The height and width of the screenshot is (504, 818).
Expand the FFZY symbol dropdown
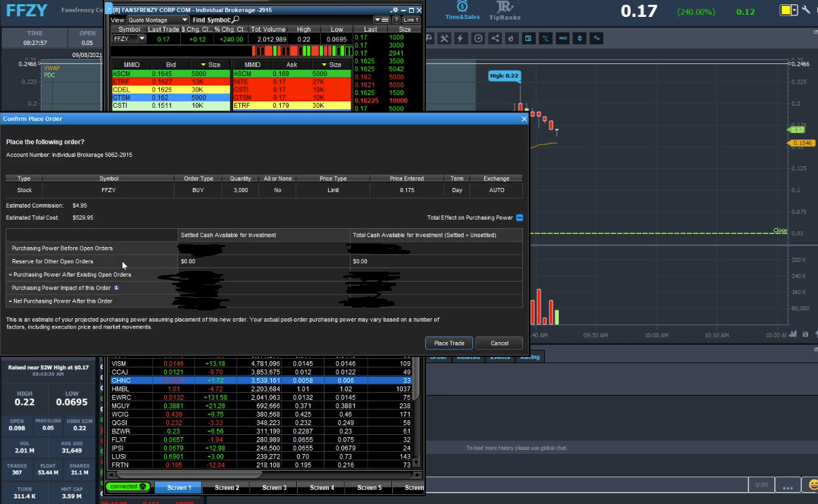click(x=141, y=39)
